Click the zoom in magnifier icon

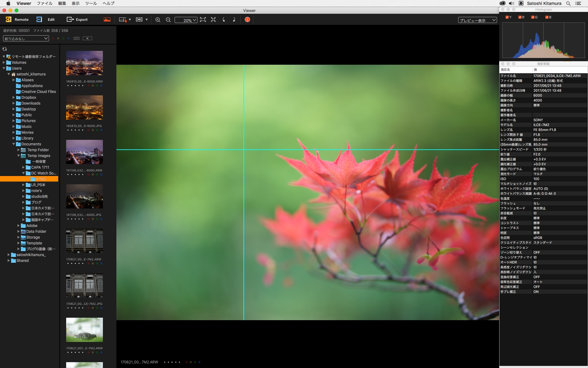coord(158,20)
